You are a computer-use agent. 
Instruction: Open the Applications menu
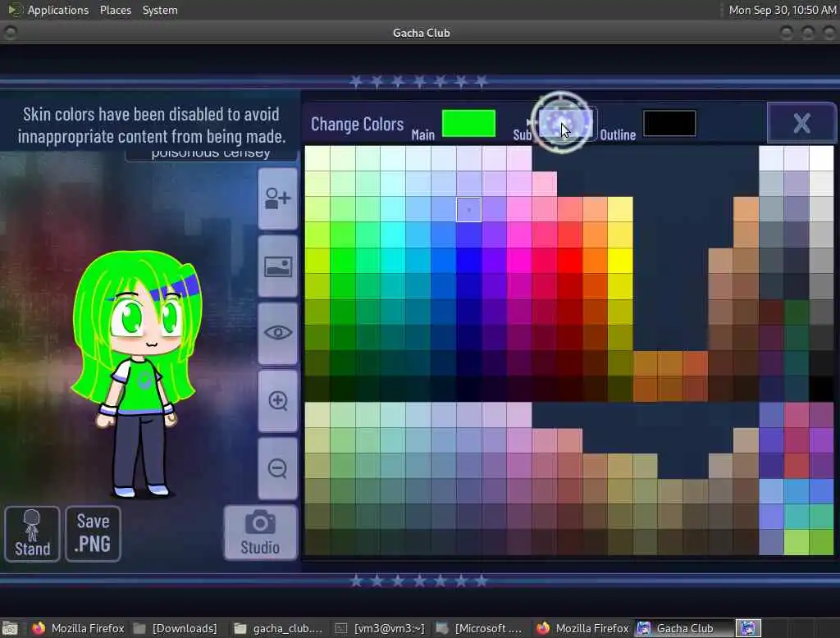point(58,10)
